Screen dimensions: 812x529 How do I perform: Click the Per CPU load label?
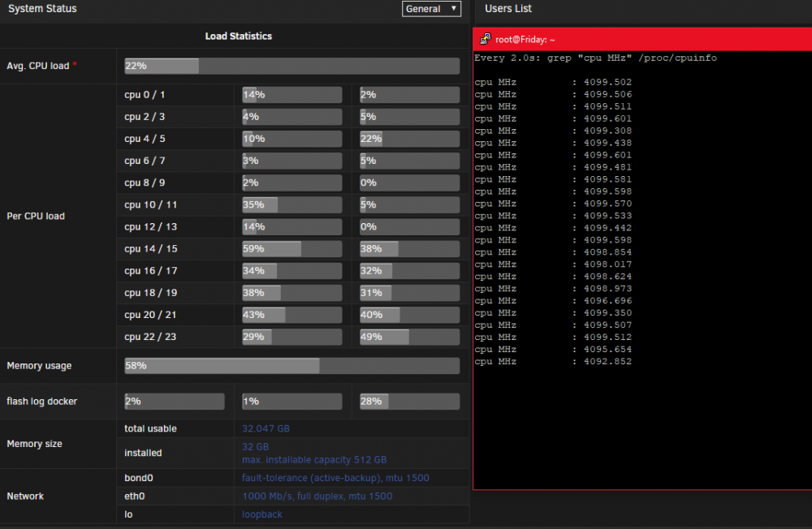(x=36, y=217)
